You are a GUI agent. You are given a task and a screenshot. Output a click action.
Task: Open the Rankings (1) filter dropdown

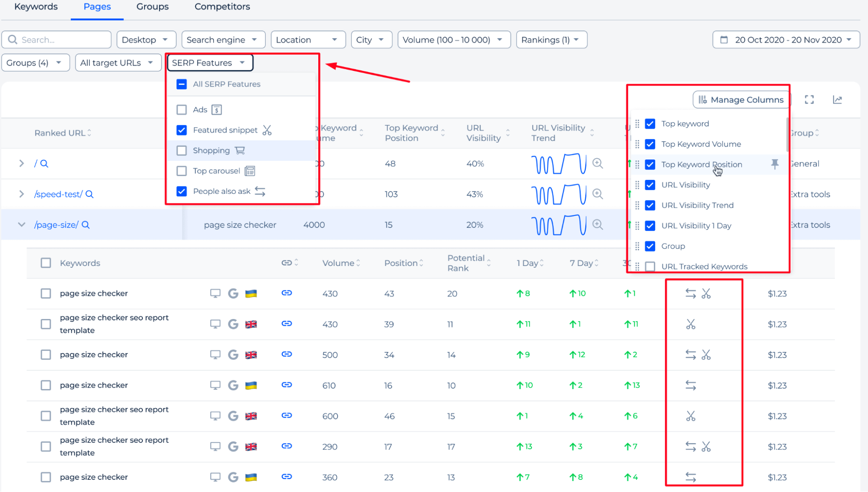548,40
